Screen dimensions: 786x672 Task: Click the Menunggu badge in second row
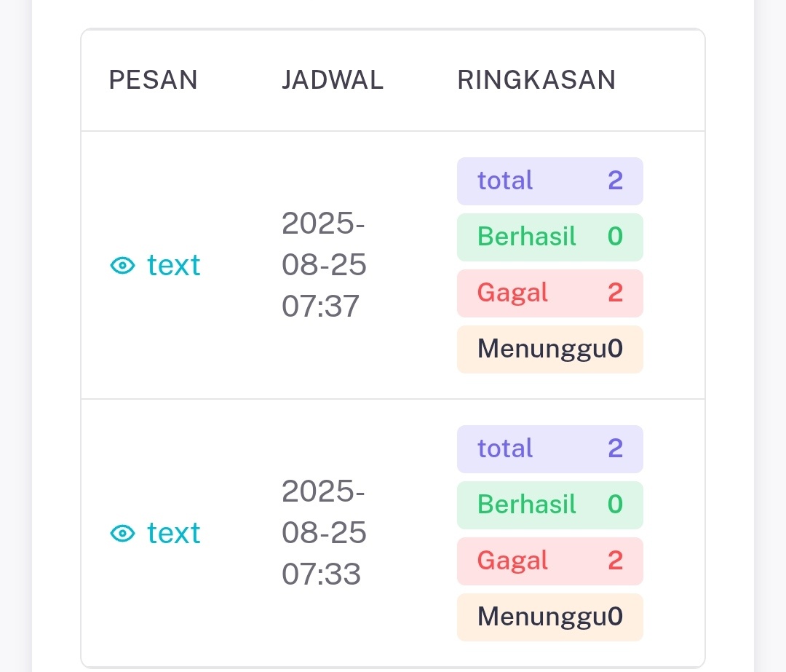click(550, 617)
